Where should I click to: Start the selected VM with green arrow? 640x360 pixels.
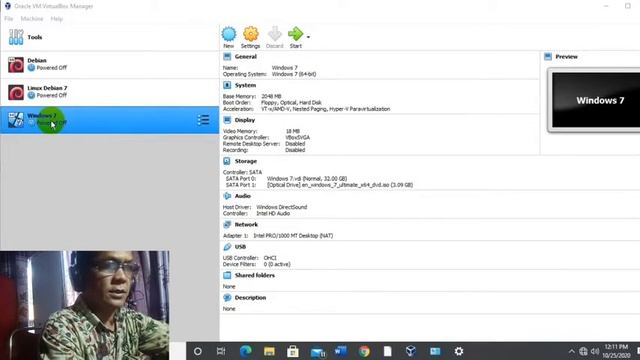[x=296, y=34]
